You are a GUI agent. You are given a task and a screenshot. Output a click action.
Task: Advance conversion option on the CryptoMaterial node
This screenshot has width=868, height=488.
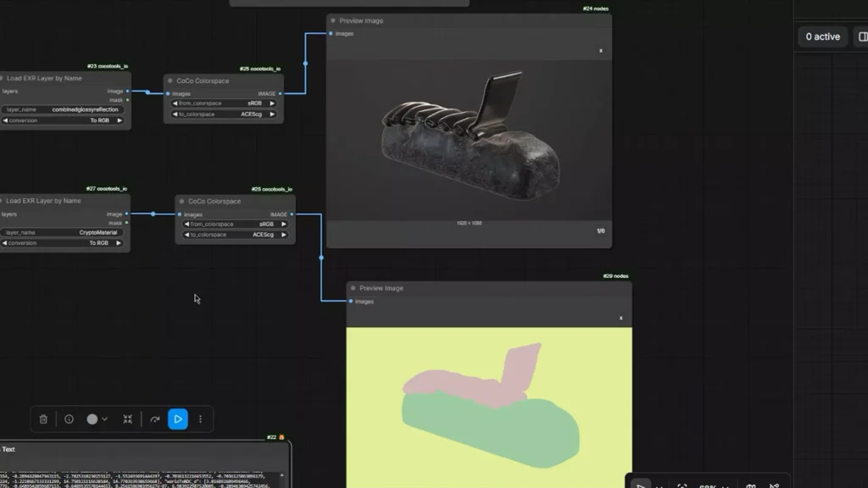[x=118, y=243]
